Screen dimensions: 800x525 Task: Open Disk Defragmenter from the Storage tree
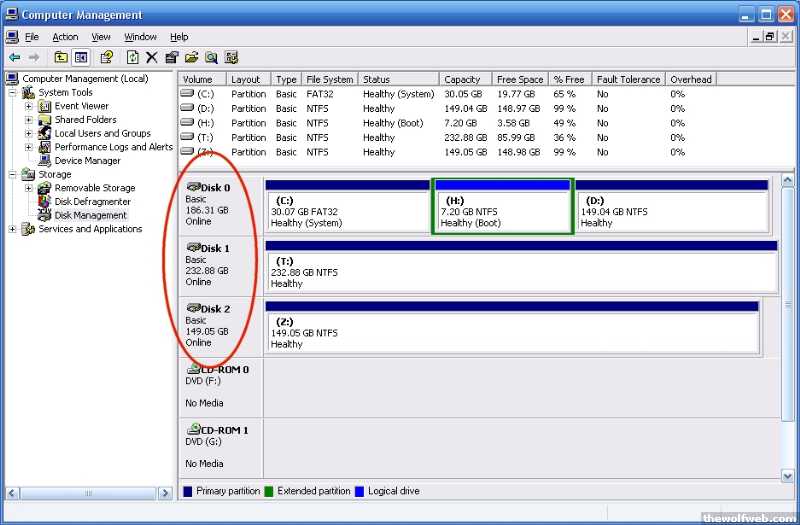point(92,201)
